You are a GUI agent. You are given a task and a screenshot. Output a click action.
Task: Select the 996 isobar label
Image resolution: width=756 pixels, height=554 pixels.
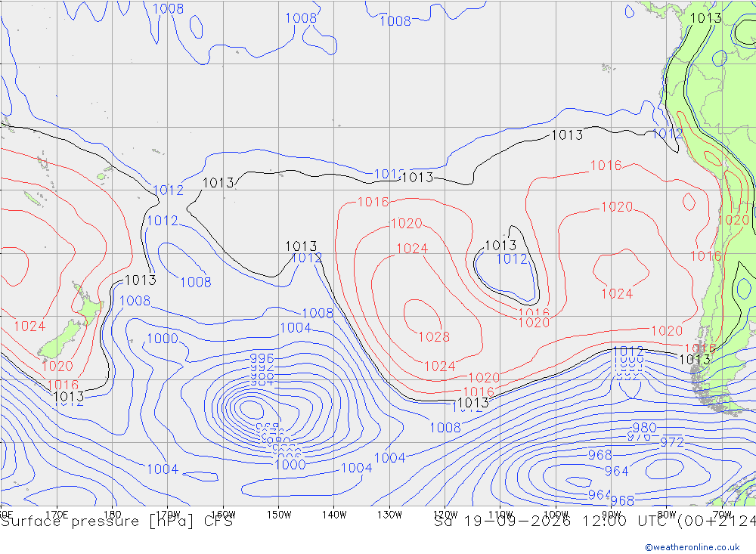click(x=262, y=358)
